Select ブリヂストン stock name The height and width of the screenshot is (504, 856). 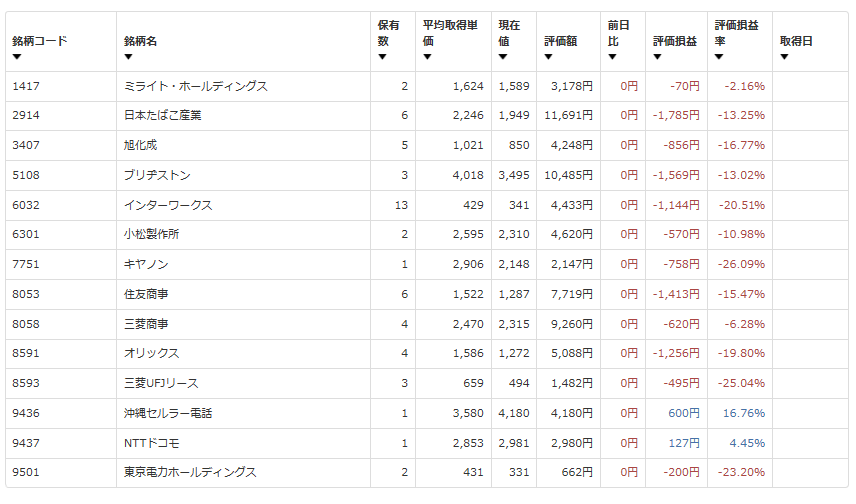pos(157,175)
